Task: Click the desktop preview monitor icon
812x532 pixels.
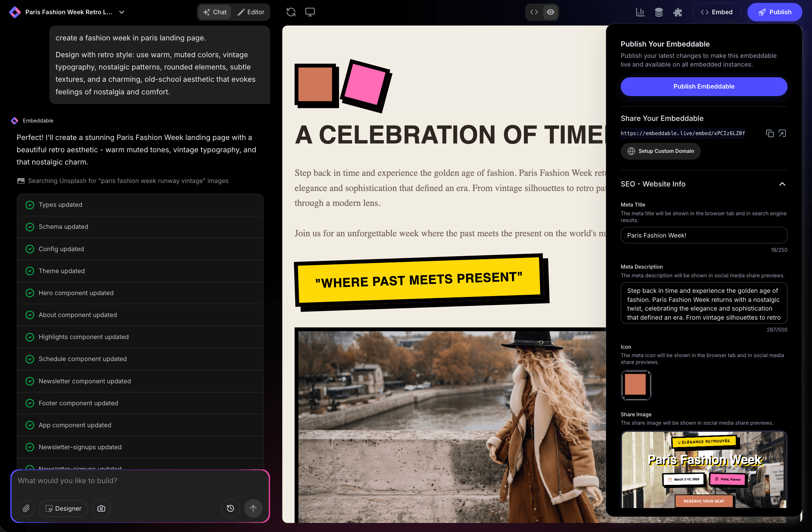Action: [310, 12]
